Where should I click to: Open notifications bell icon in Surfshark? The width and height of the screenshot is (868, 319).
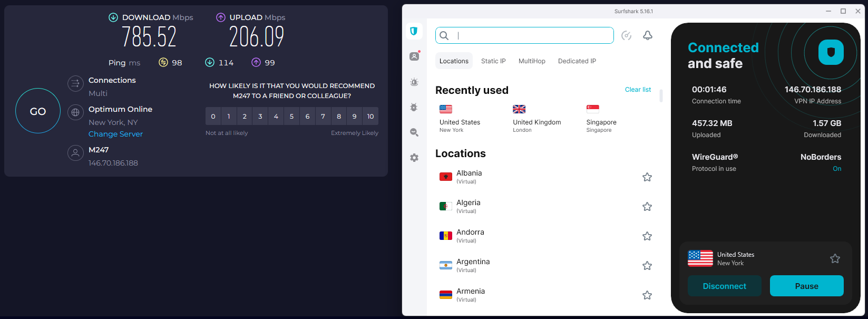[648, 35]
